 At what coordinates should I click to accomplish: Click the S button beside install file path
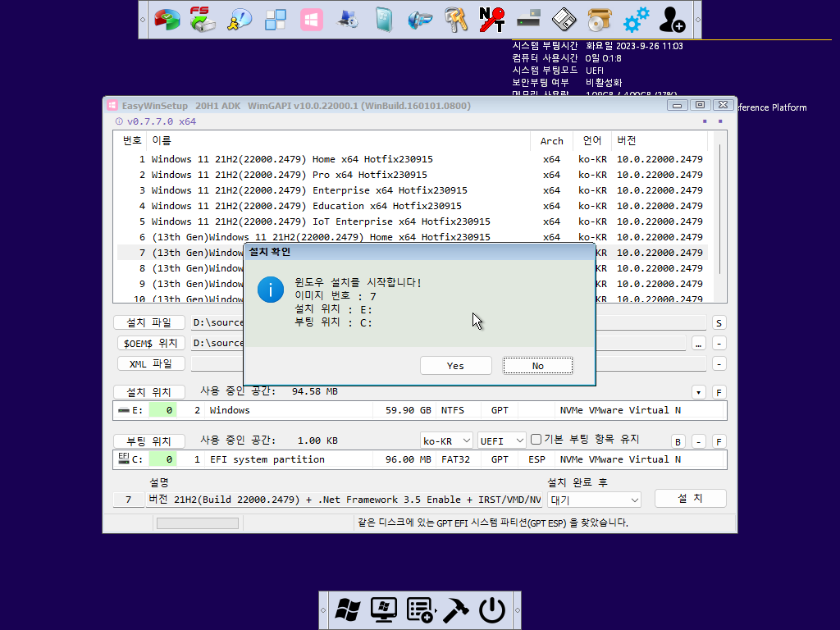(719, 323)
